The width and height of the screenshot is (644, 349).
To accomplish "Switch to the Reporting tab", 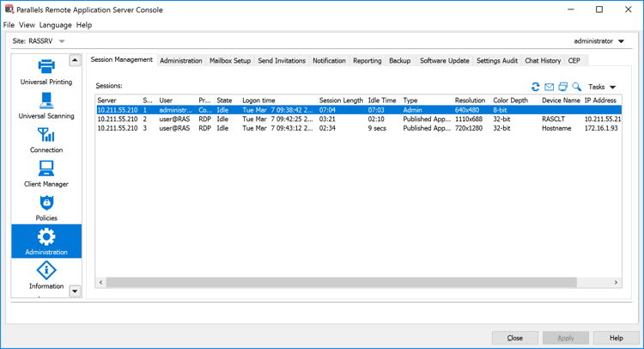I will (x=368, y=60).
